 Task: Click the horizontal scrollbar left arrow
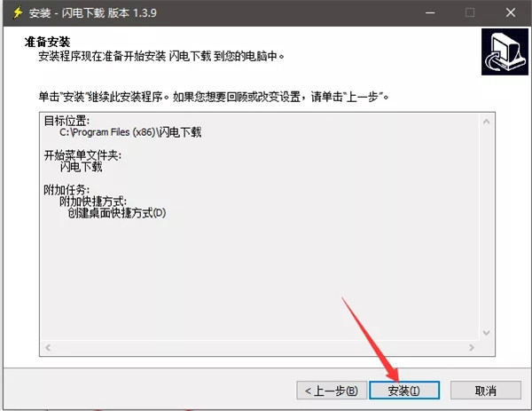click(48, 347)
